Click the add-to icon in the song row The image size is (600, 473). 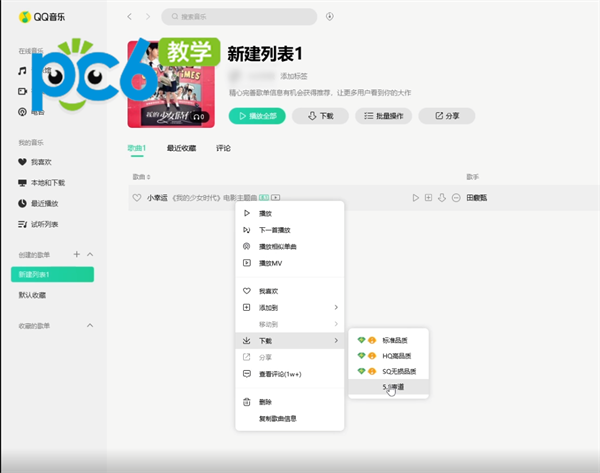click(429, 197)
